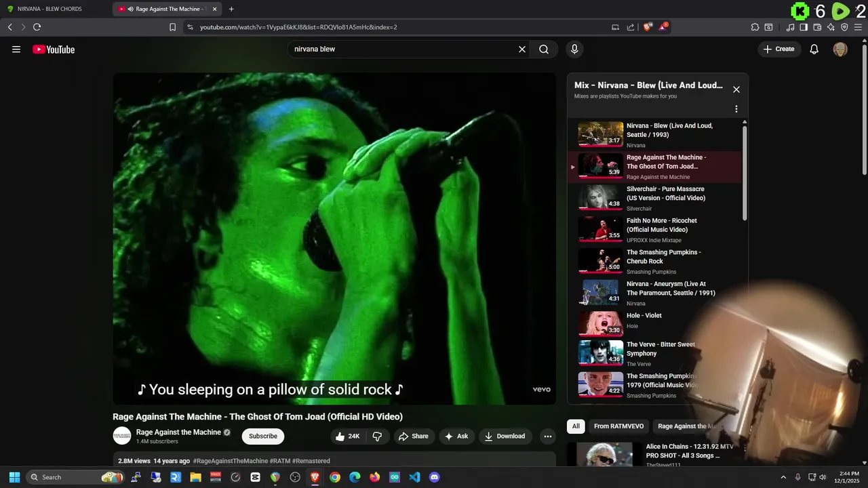Screen dimensions: 868x488
Task: Click into the YouTube search field
Action: tap(403, 49)
